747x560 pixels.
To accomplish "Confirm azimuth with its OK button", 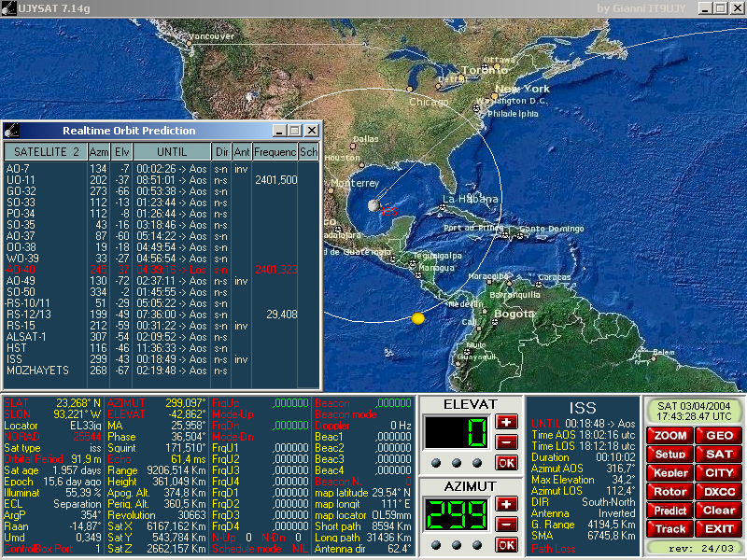I will tap(506, 545).
